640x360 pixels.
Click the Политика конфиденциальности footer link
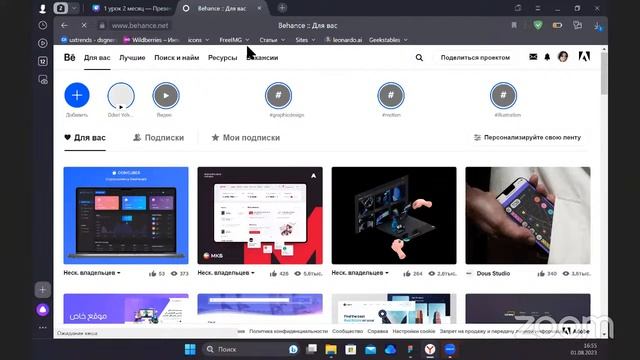(289, 331)
